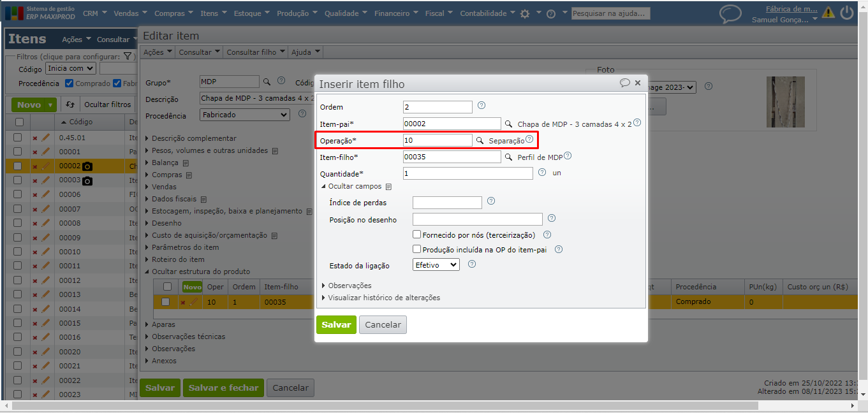Close the Inserir item filho dialog
The width and height of the screenshot is (868, 413).
[638, 83]
